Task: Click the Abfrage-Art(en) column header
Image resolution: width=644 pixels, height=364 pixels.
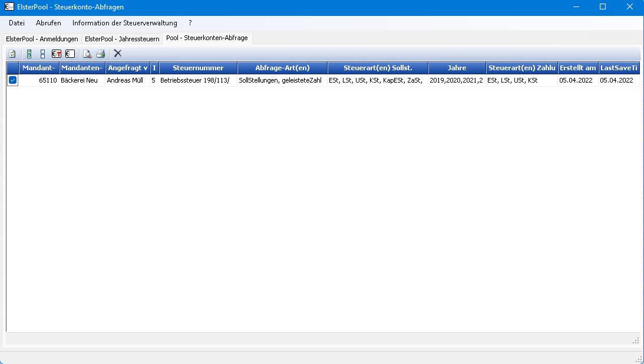Action: point(282,68)
